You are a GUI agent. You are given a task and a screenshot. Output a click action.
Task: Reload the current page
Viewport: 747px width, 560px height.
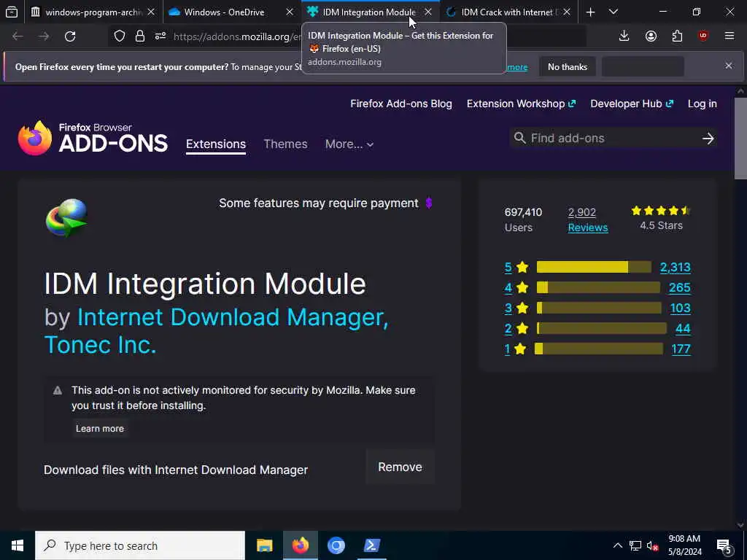(70, 36)
